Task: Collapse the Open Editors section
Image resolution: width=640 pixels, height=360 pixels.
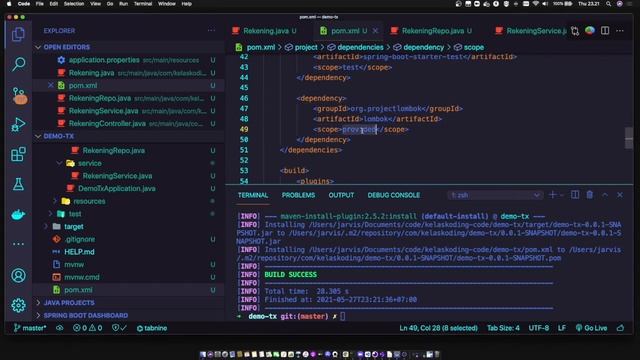Action: (x=38, y=47)
